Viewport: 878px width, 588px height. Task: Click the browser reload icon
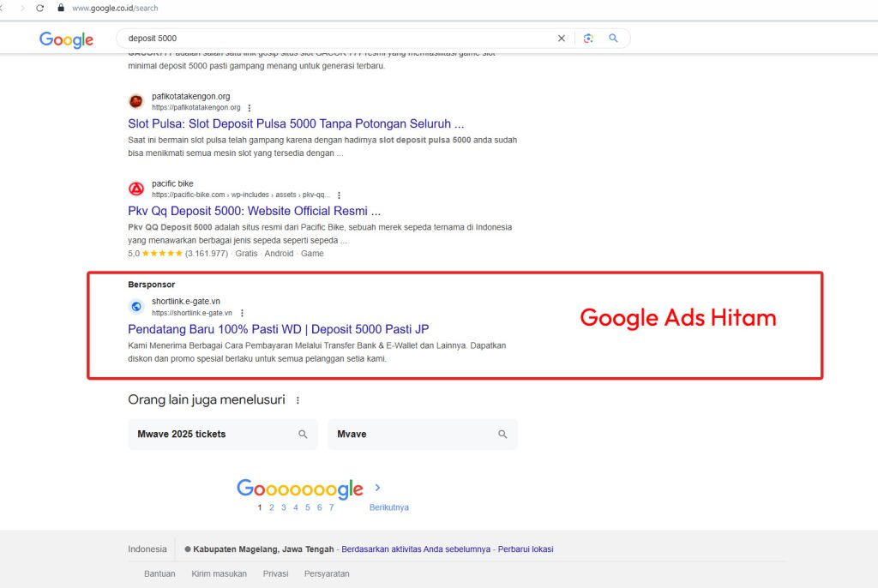(x=39, y=8)
